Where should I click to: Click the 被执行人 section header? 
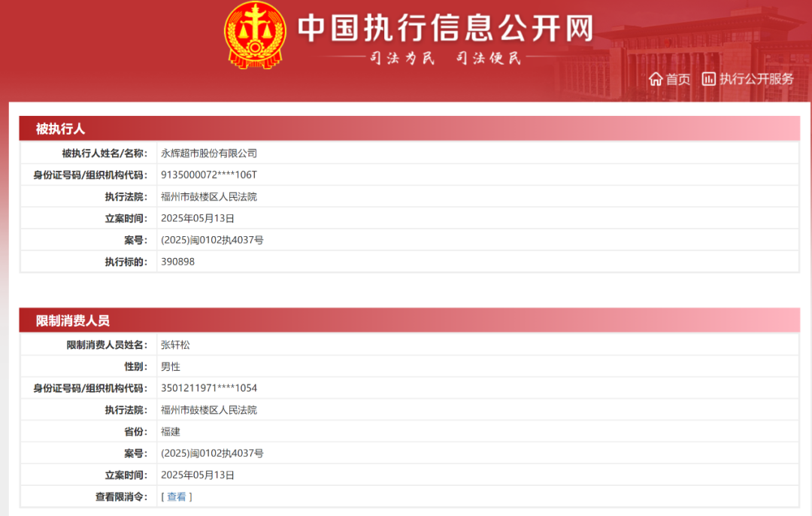click(x=410, y=129)
